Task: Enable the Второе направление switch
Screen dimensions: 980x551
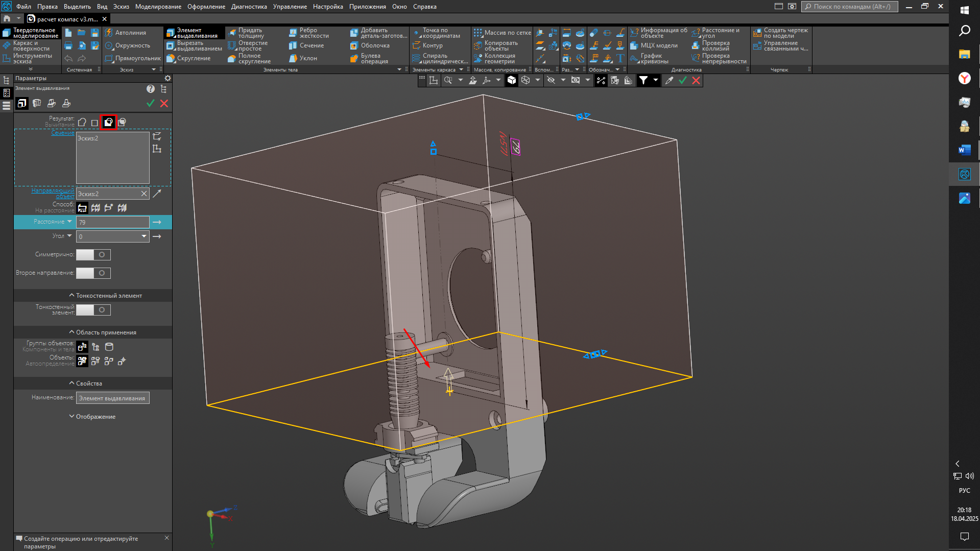Action: [x=93, y=273]
